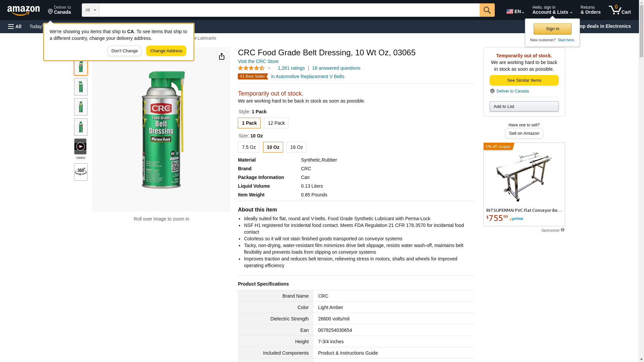Open the EN language selector
This screenshot has height=362, width=644.
pyautogui.click(x=515, y=11)
